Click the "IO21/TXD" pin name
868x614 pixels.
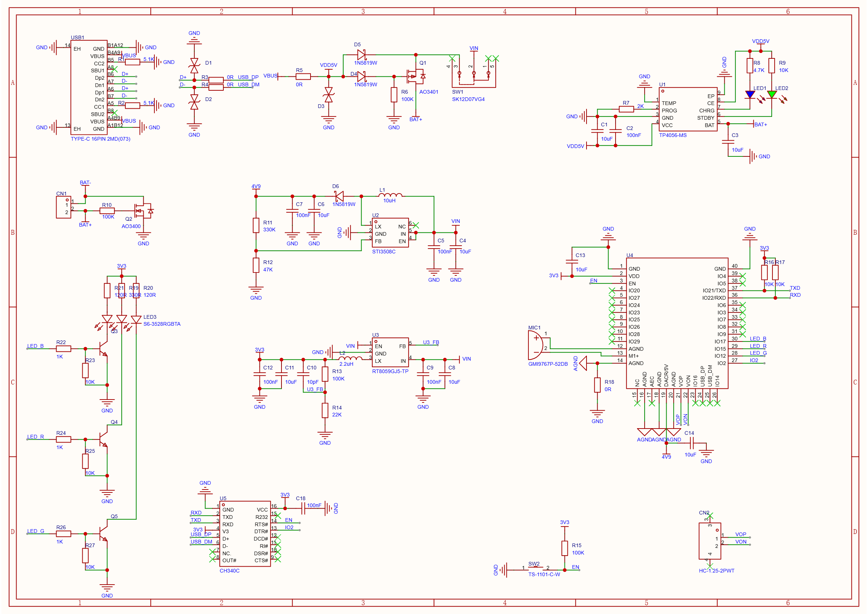point(714,290)
